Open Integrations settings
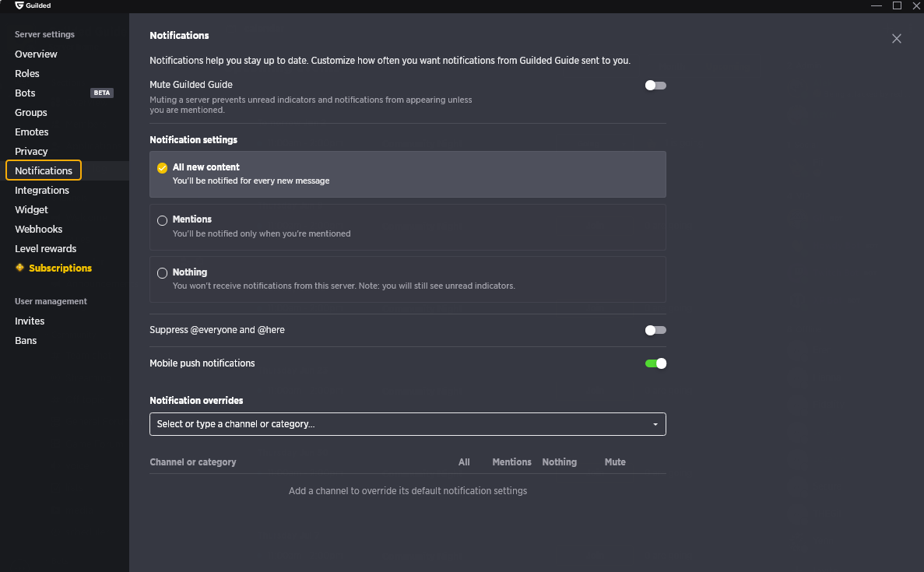Screen dimensions: 924x572 [x=42, y=190]
